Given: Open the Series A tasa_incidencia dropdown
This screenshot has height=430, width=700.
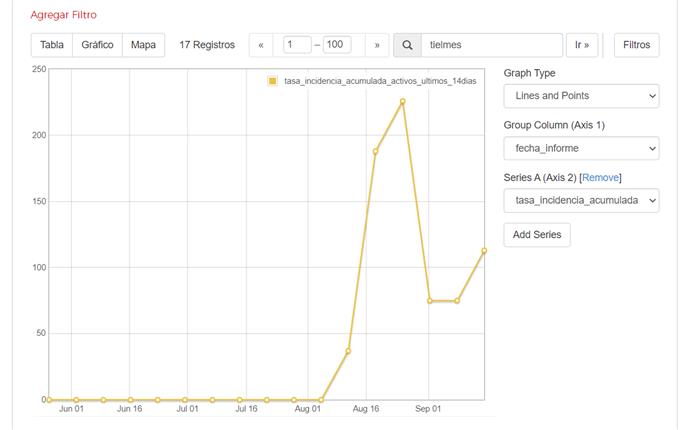Looking at the screenshot, I should click(581, 200).
